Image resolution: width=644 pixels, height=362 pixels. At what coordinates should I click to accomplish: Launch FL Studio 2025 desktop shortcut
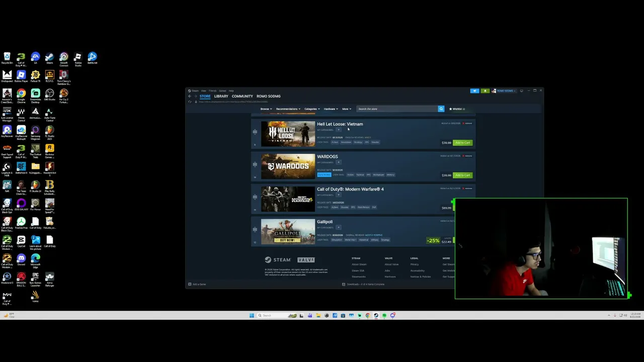pos(49,133)
